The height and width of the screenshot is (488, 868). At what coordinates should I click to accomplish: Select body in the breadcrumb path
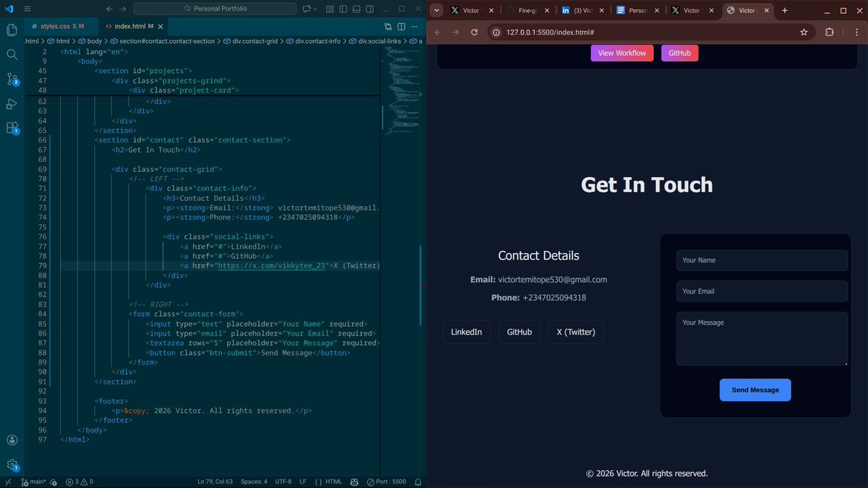[90, 41]
